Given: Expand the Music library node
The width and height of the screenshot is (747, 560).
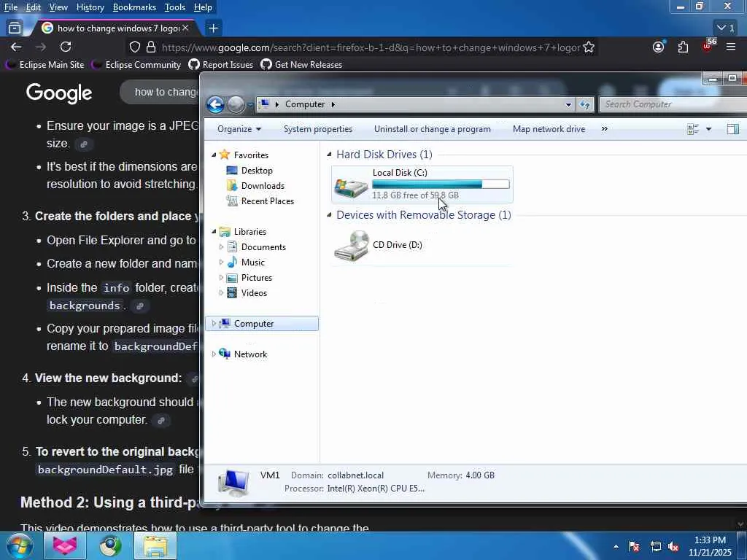Looking at the screenshot, I should [x=221, y=262].
